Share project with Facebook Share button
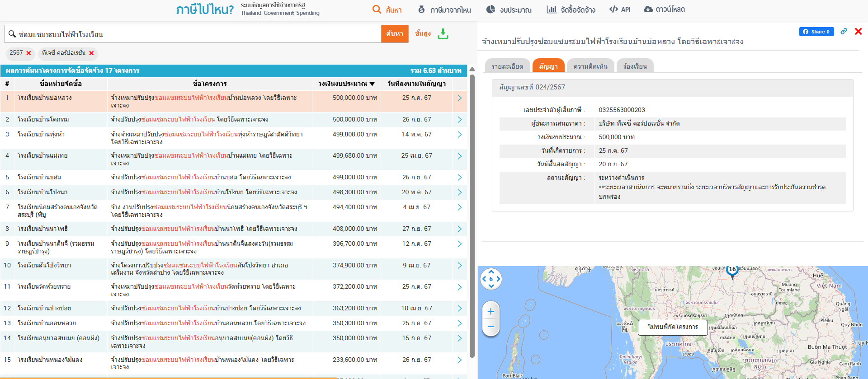Image resolution: width=868 pixels, height=379 pixels. [816, 32]
